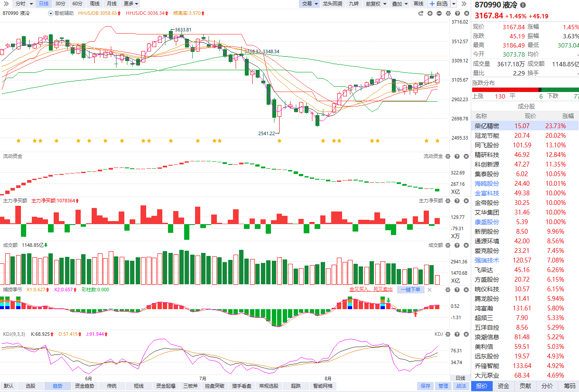
Task: Add stock via 自选 plus button
Action: tap(439, 3)
